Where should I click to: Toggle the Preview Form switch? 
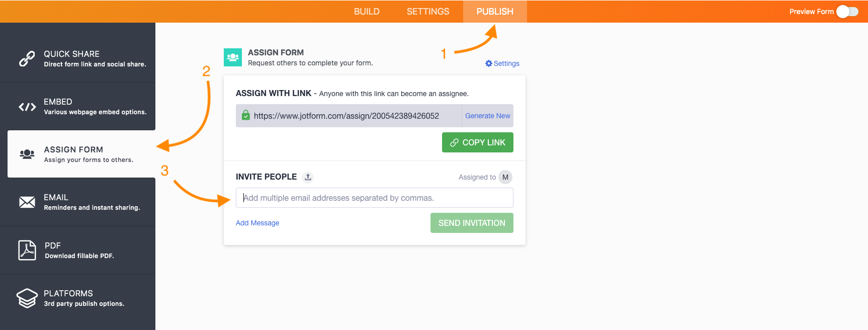(x=847, y=12)
